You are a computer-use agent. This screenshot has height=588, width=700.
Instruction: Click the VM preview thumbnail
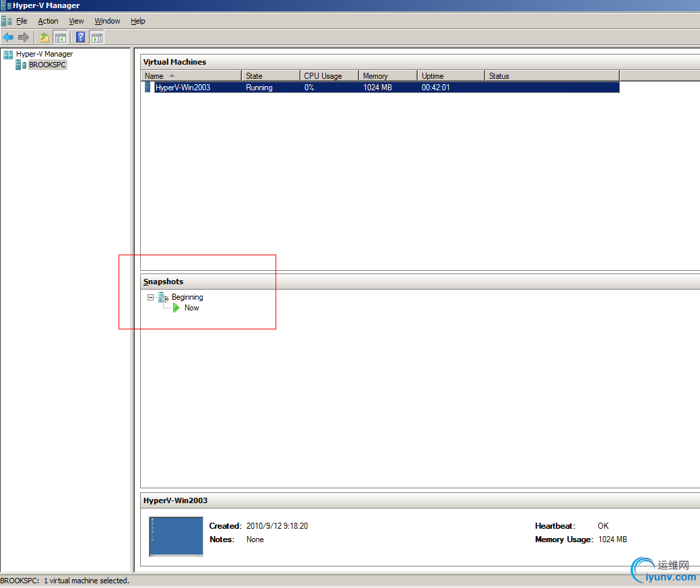click(x=176, y=537)
